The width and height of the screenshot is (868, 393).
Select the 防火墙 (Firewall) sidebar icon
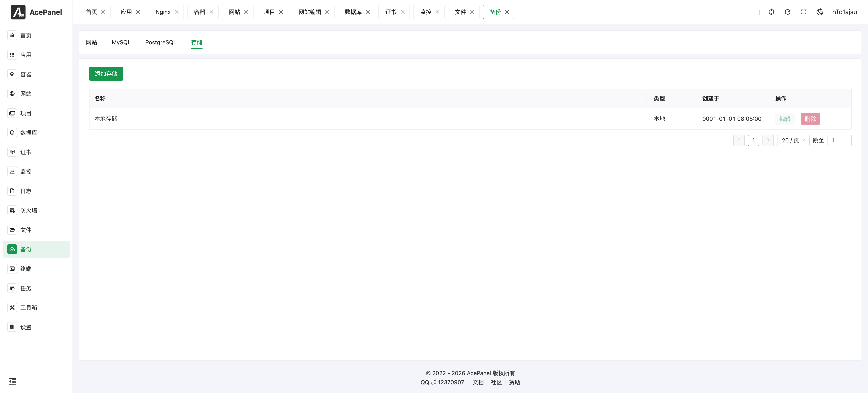12,210
